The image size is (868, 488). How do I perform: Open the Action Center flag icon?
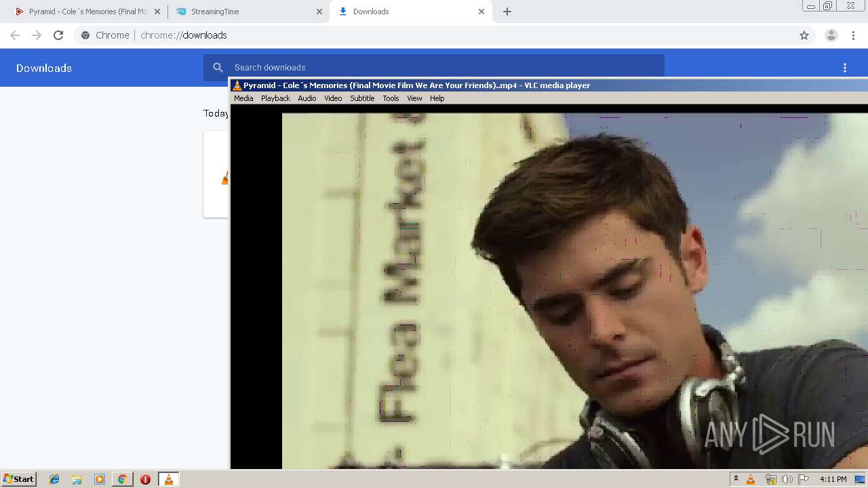[804, 479]
